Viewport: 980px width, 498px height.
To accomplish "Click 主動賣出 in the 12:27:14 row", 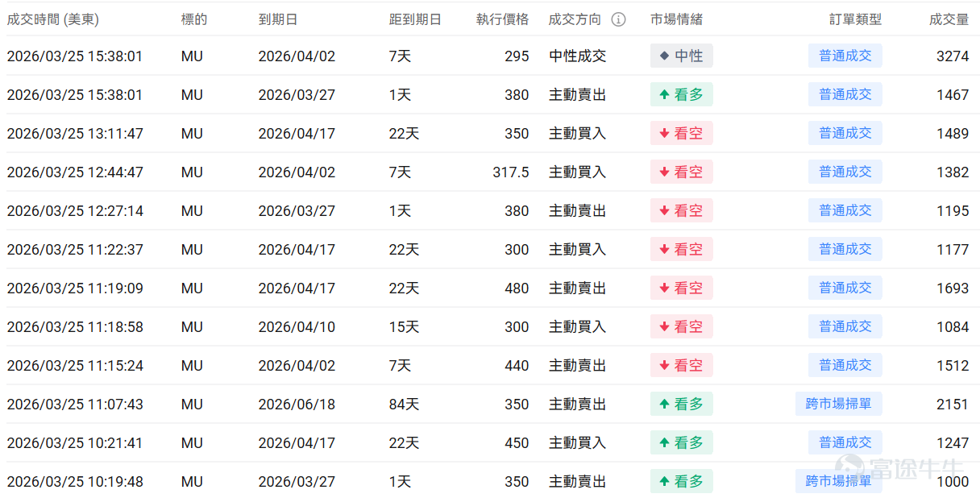I will [578, 211].
